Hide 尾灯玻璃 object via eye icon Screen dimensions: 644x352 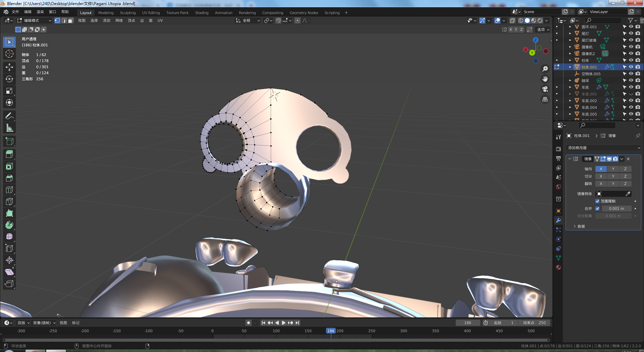pos(631,40)
